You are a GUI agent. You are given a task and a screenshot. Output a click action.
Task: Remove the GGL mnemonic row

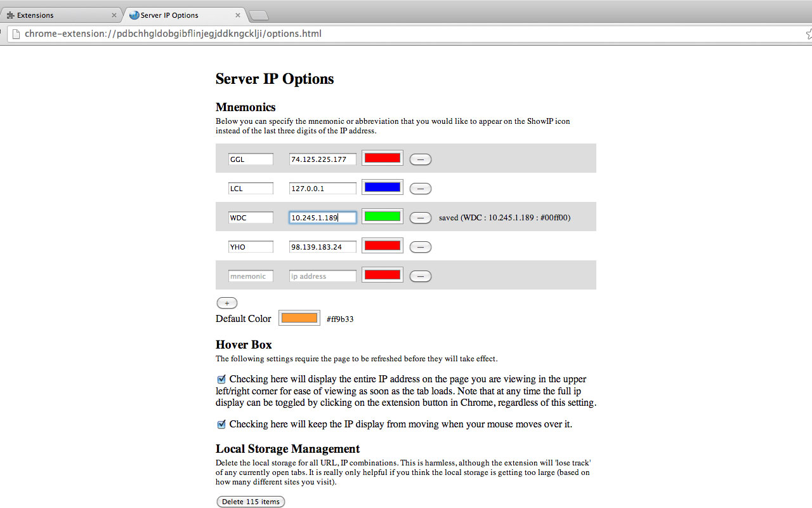421,159
